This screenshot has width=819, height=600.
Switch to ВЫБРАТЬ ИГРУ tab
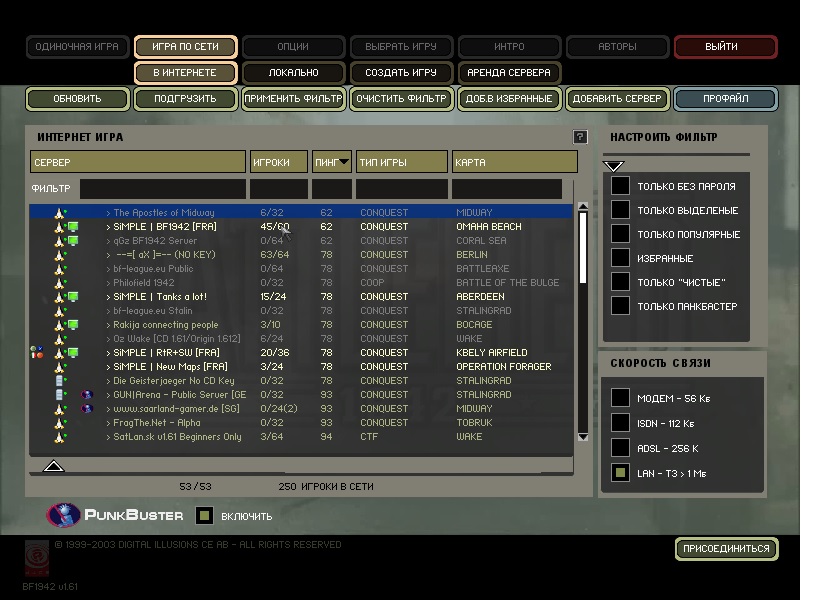401,46
